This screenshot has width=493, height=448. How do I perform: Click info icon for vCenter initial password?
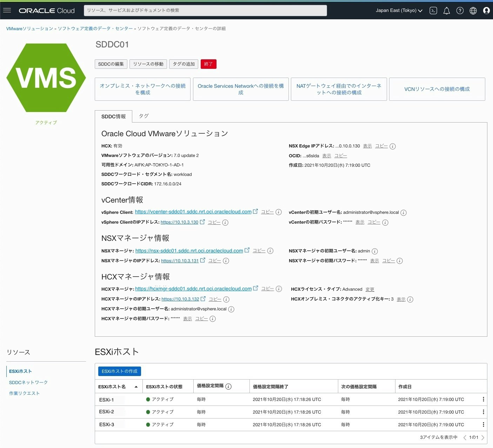[x=385, y=223]
